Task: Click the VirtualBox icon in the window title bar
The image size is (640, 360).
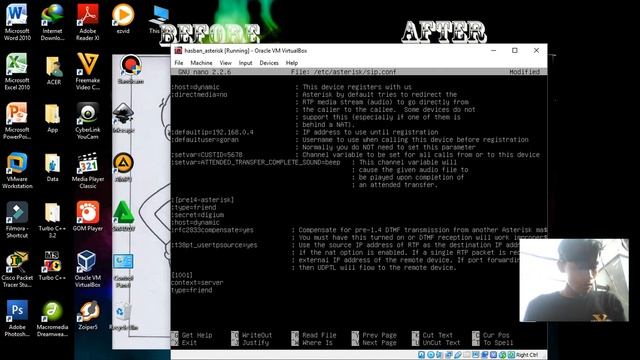Action: click(178, 51)
